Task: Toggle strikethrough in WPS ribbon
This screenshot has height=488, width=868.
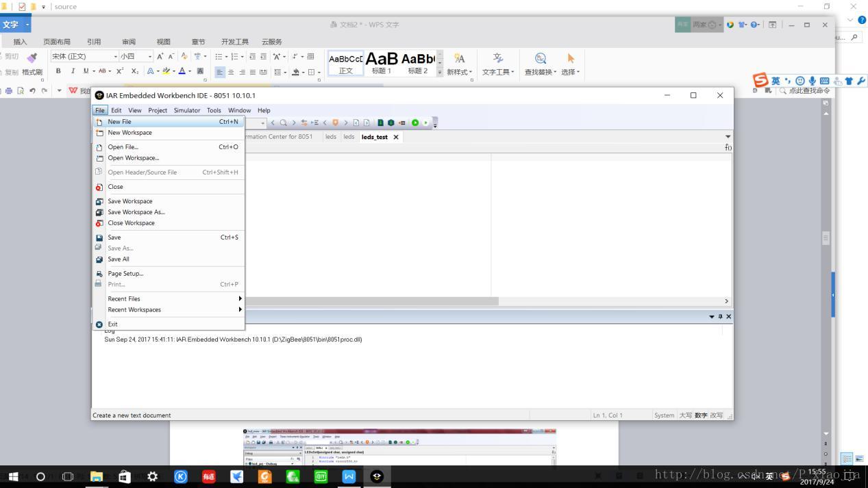Action: point(102,71)
